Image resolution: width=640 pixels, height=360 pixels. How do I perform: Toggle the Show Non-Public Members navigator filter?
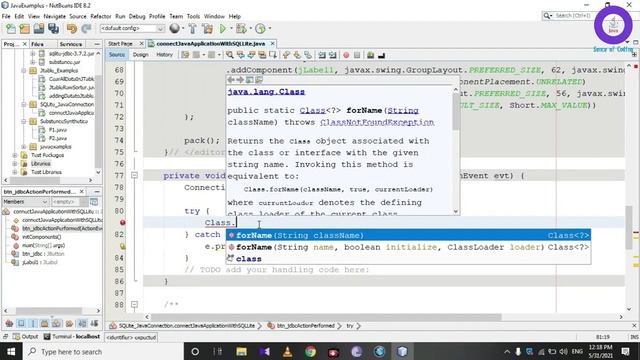tap(45, 324)
